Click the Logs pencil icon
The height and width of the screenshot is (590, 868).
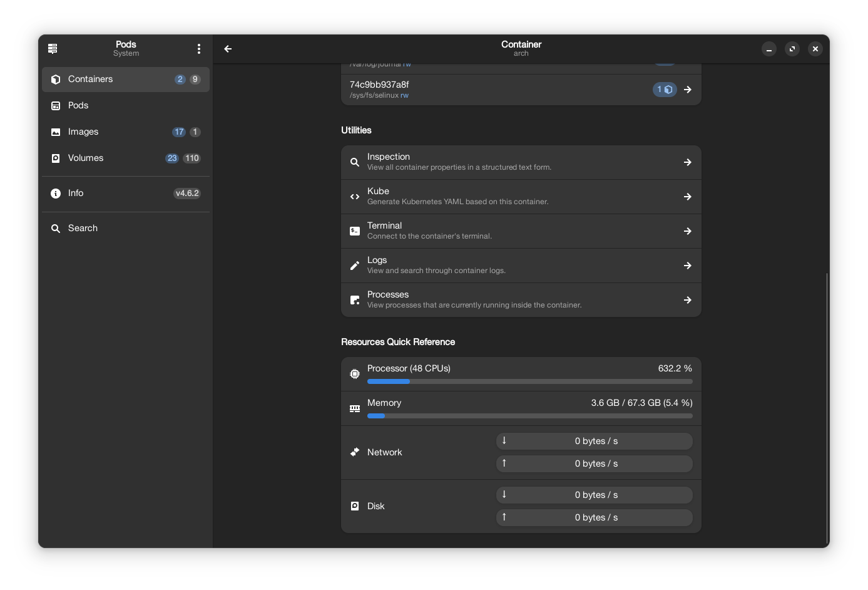pos(355,266)
